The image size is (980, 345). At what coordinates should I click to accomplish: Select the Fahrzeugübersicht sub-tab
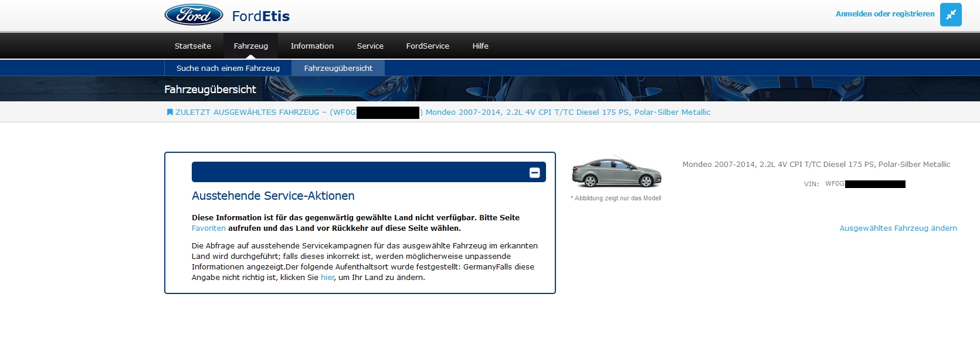click(x=338, y=69)
